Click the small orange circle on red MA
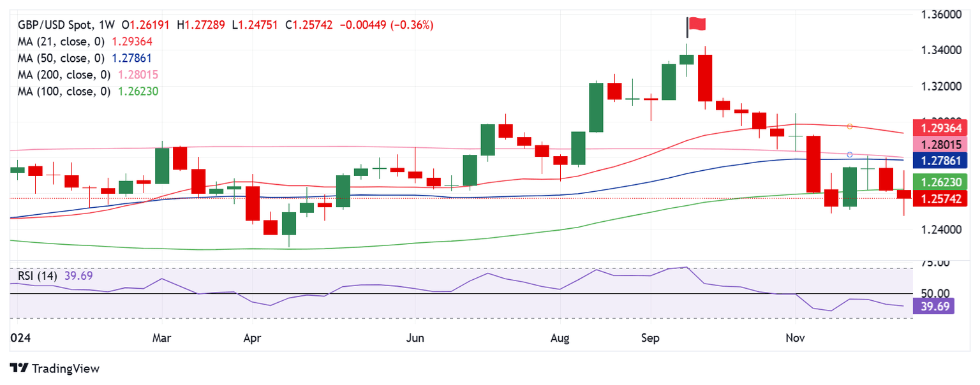Viewport: 980px width, 385px height. 849,126
